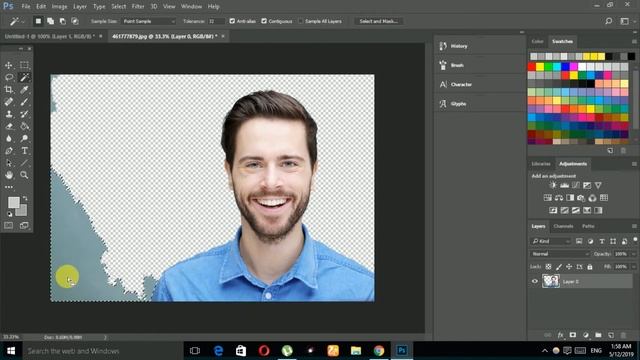Open the Edit Toolbar three-dots button
The height and width of the screenshot is (360, 640).
click(9, 187)
